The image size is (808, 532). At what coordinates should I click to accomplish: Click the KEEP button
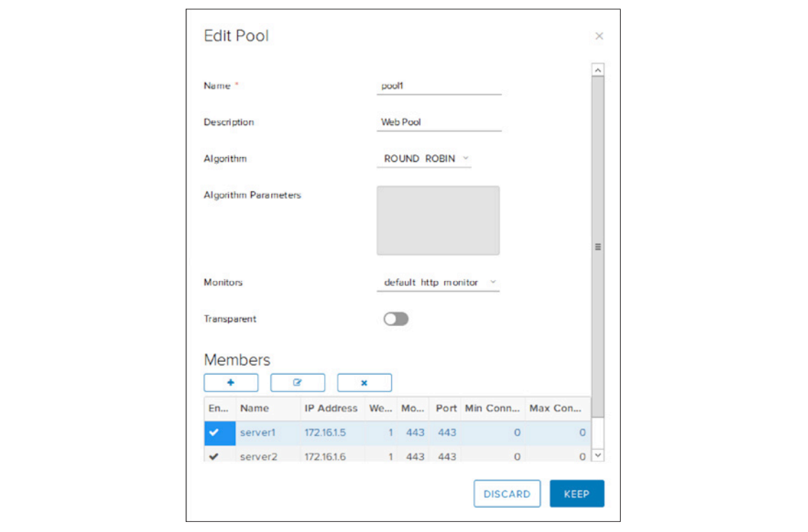click(x=577, y=493)
